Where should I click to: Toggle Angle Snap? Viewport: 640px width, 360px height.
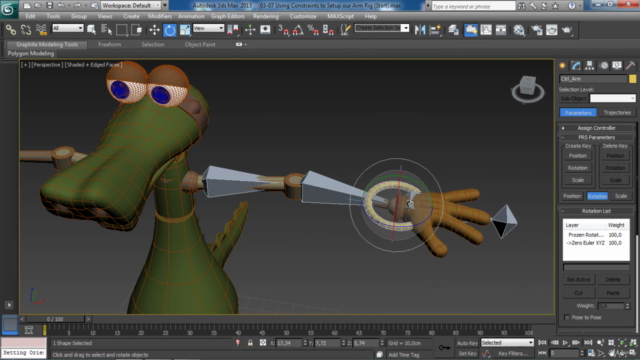[298, 30]
